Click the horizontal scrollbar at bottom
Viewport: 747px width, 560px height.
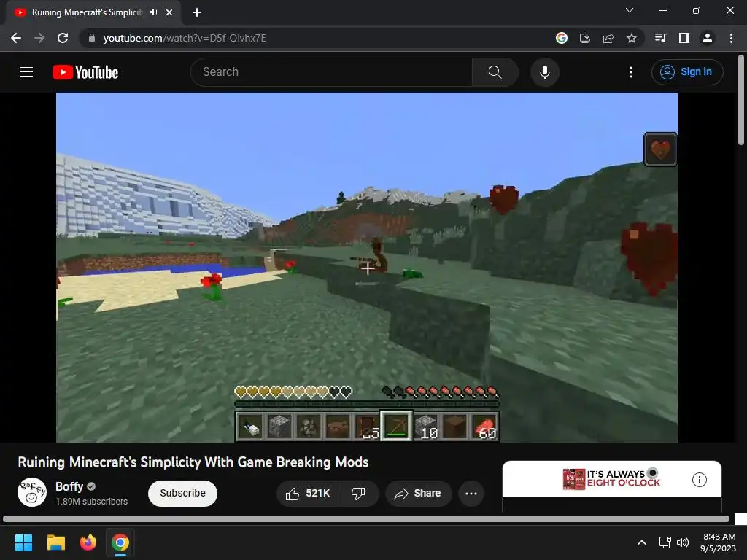[x=366, y=519]
